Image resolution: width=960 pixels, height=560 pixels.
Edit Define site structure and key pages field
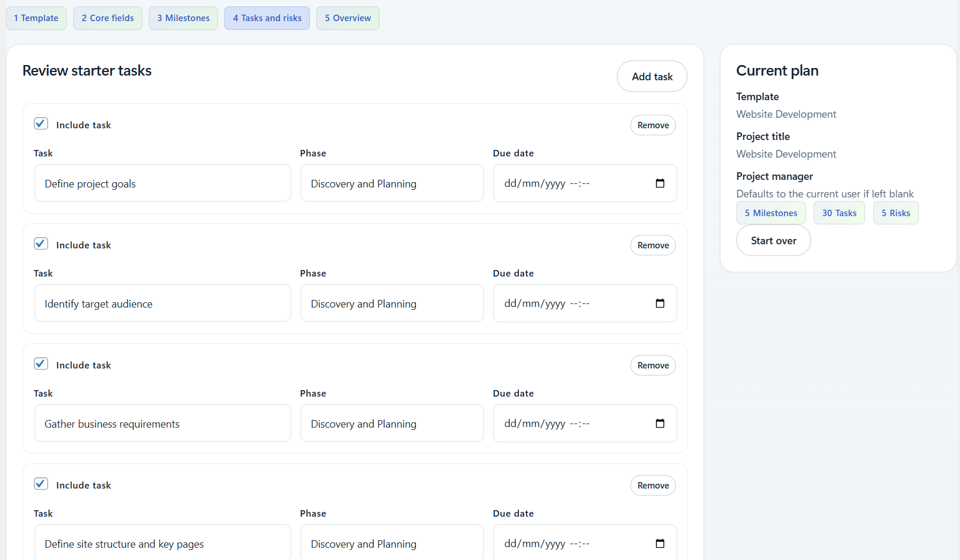pyautogui.click(x=163, y=543)
